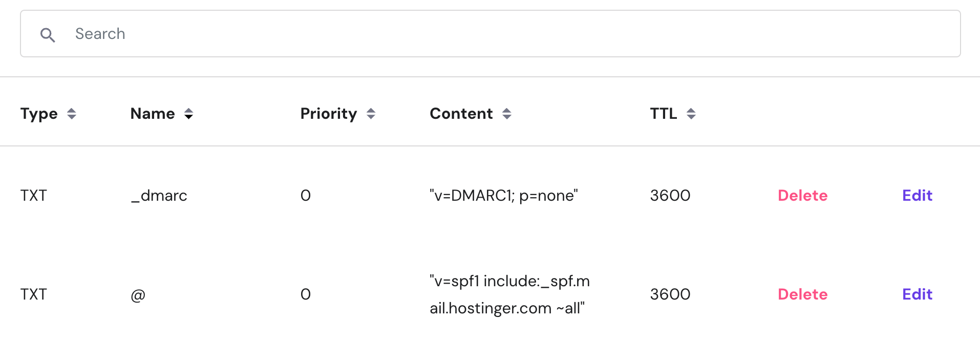Click the Priority column header
The width and height of the screenshot is (980, 340).
click(x=328, y=114)
